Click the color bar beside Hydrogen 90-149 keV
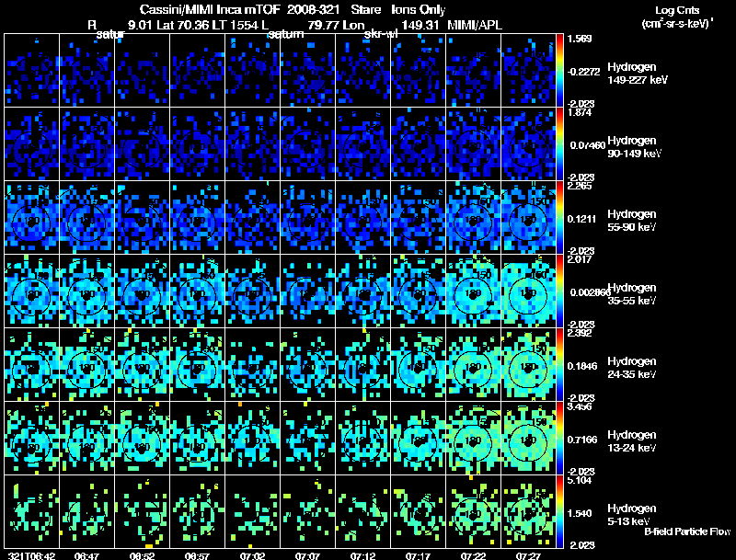This screenshot has height=560, width=736. coord(559,144)
